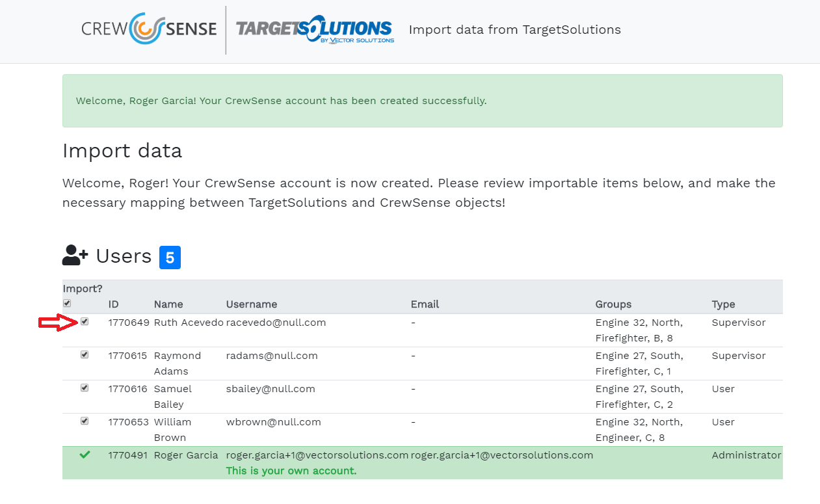820x504 pixels.
Task: Click User type for Samuel Bailey
Action: (723, 389)
